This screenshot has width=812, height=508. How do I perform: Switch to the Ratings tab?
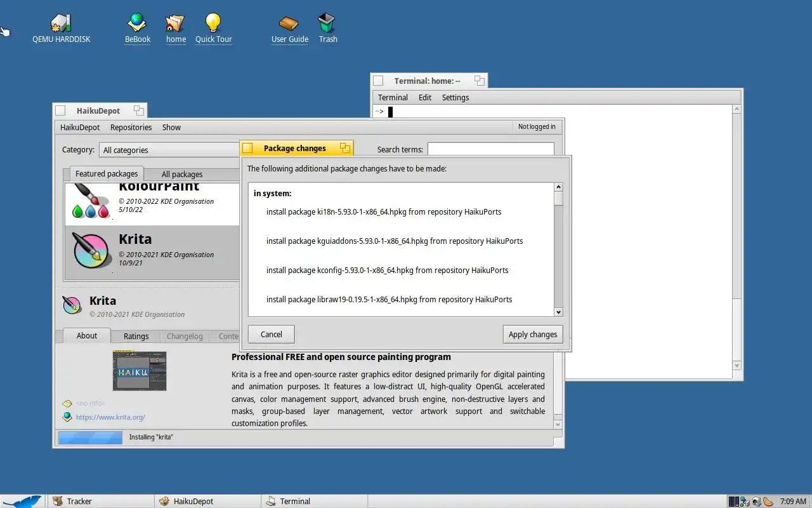136,336
